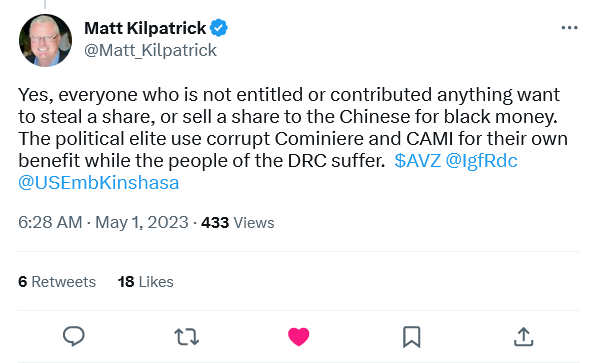The height and width of the screenshot is (363, 598).
Task: Open the three-dot more options menu
Action: pos(569,28)
